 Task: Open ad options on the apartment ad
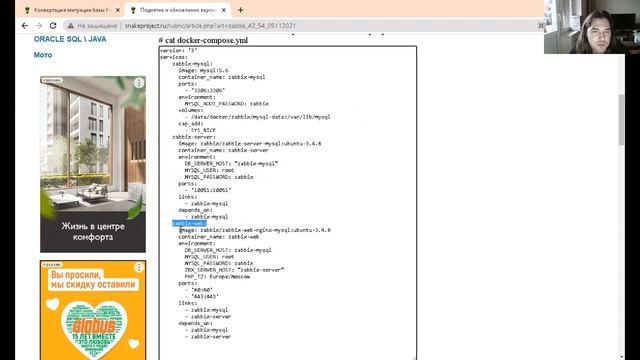click(139, 83)
